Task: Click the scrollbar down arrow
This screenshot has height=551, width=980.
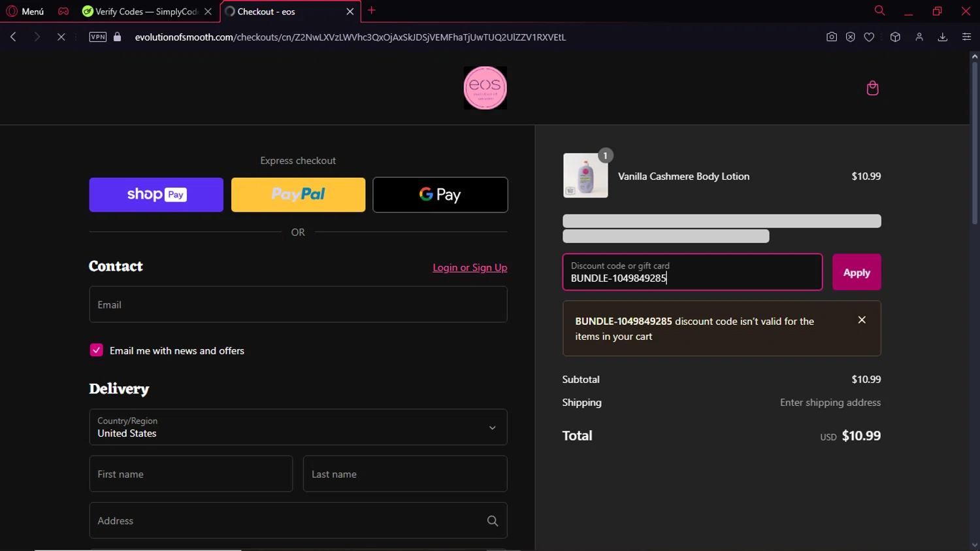Action: point(974,545)
